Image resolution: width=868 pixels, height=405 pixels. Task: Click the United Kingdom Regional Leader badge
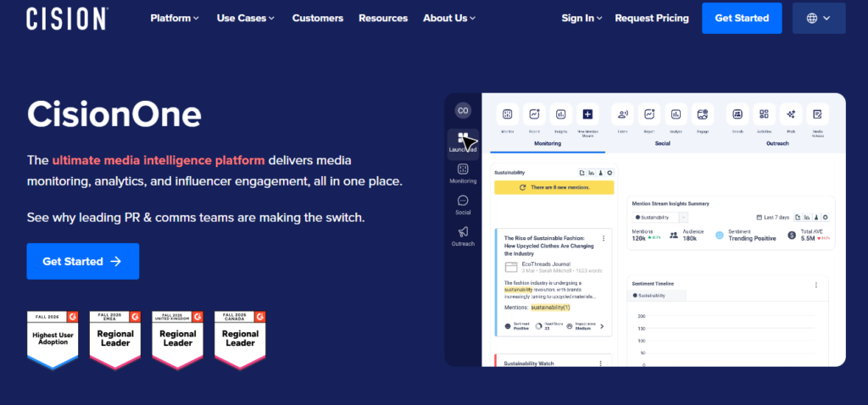coord(178,340)
